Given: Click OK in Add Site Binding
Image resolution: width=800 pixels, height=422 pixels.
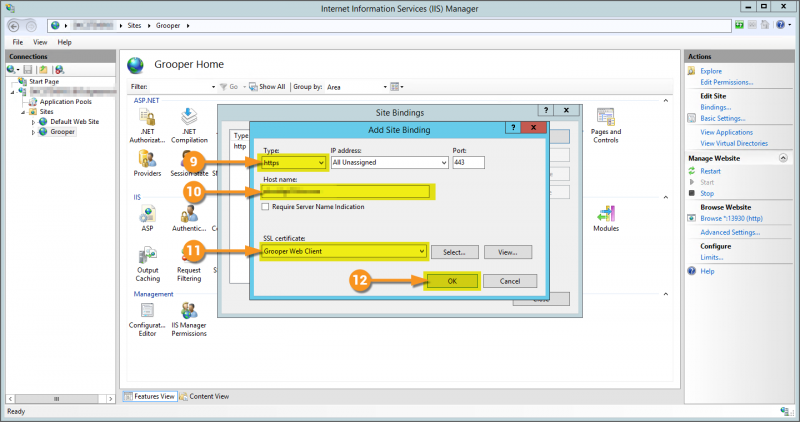Looking at the screenshot, I should 452,281.
